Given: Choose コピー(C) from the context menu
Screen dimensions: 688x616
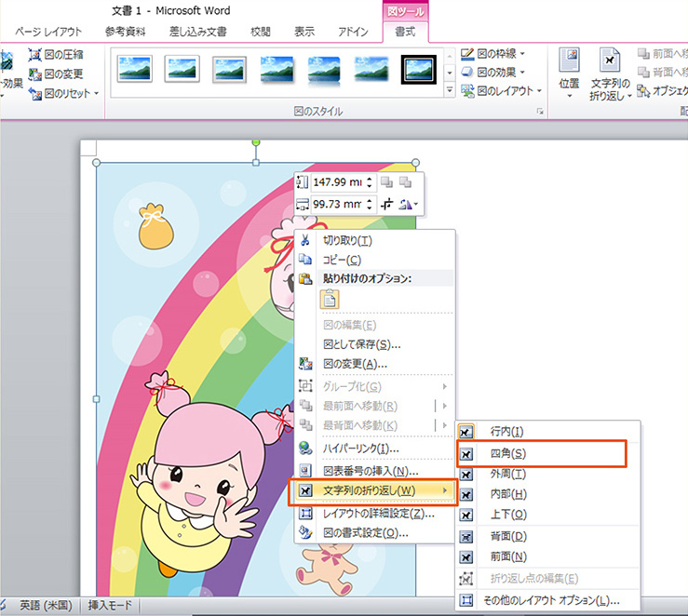Looking at the screenshot, I should click(x=374, y=260).
